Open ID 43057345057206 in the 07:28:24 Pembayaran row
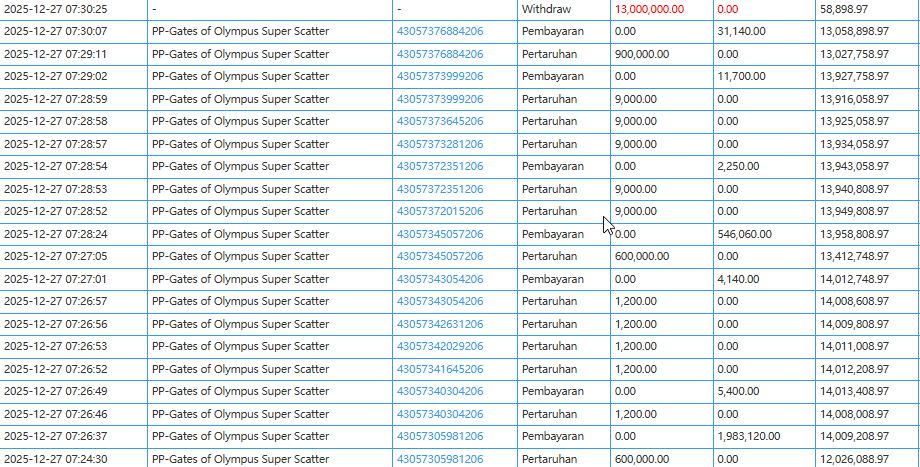 pyautogui.click(x=440, y=234)
